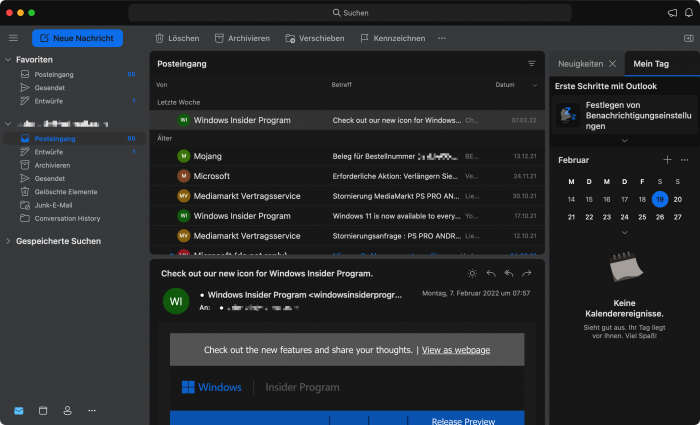The image size is (700, 425).
Task: Click Release Preview banner text
Action: [x=463, y=421]
